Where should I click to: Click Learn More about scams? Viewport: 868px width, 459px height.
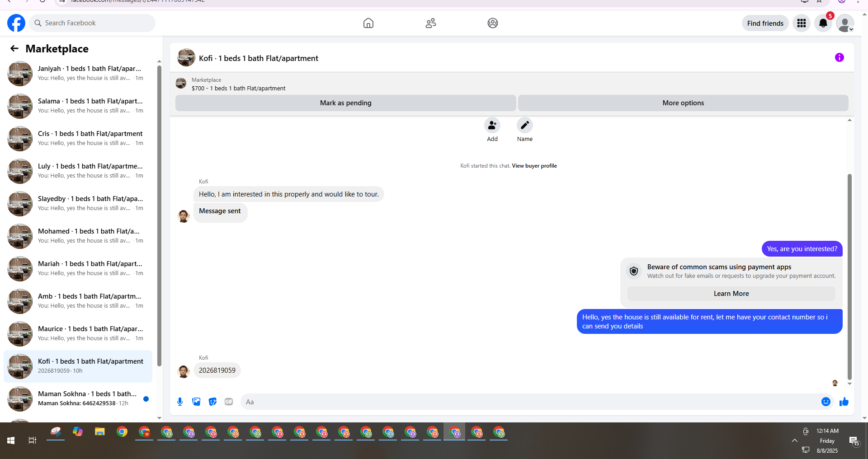pyautogui.click(x=731, y=294)
